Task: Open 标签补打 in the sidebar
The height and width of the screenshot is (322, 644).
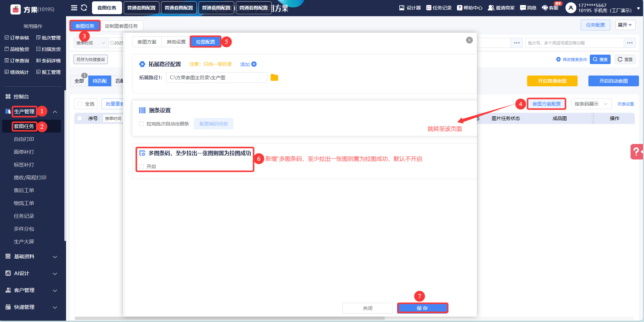Action: (x=24, y=165)
